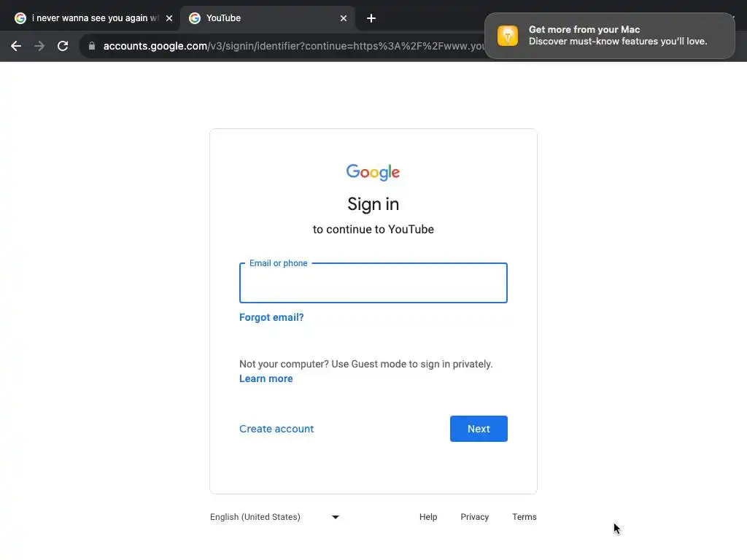Open the Learn more link
747x560 pixels.
[266, 378]
